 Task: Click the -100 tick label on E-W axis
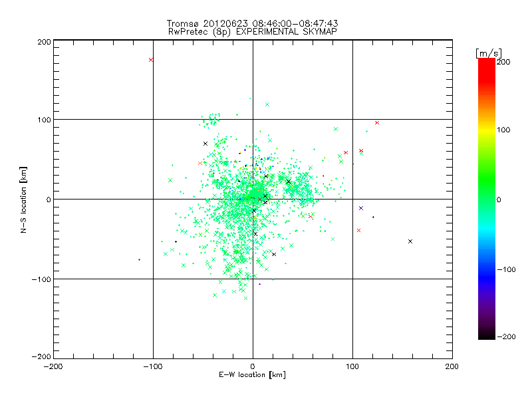[153, 366]
